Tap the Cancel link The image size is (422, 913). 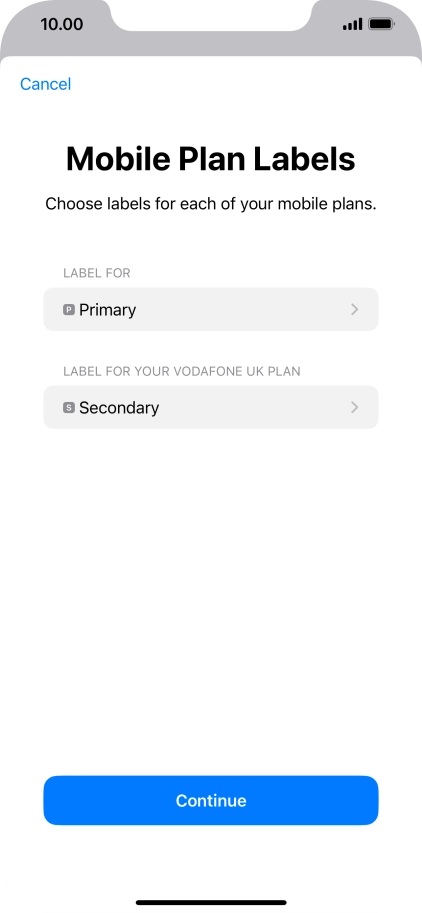pyautogui.click(x=45, y=84)
